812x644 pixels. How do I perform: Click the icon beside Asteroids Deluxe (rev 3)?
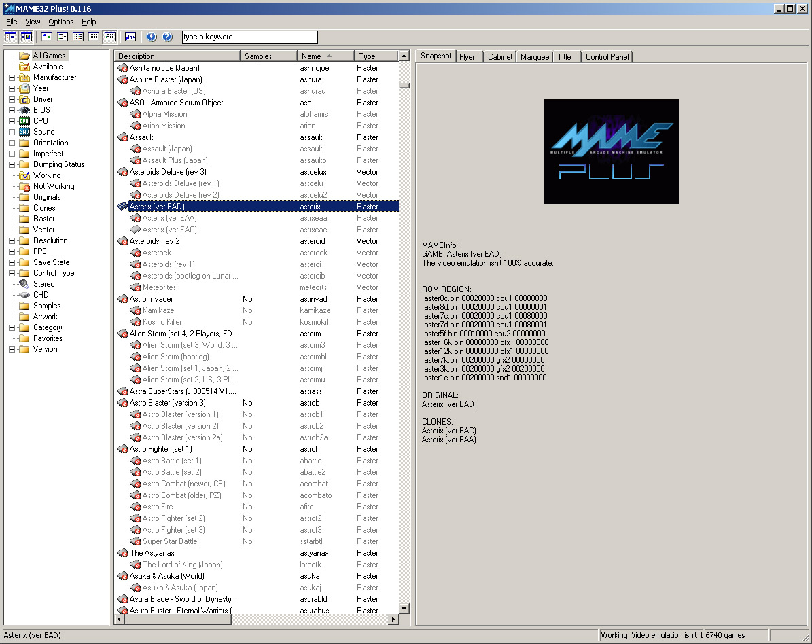[x=122, y=172]
